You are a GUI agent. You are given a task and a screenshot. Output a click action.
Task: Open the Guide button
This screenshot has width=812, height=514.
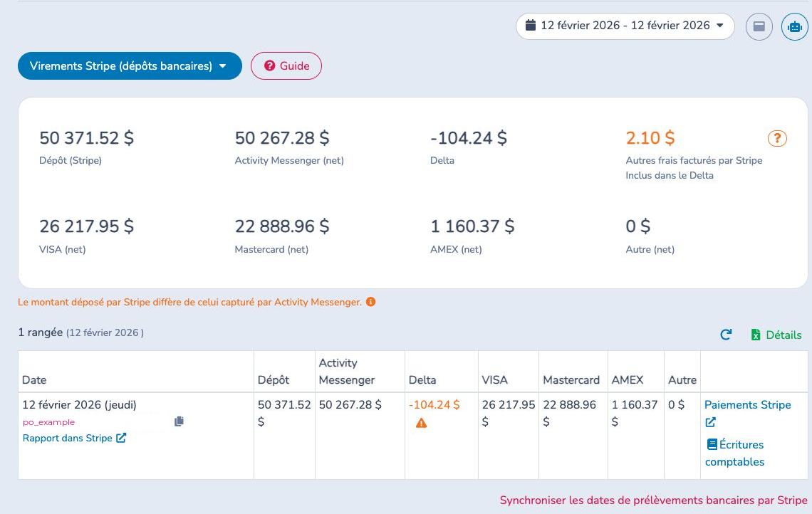(286, 65)
